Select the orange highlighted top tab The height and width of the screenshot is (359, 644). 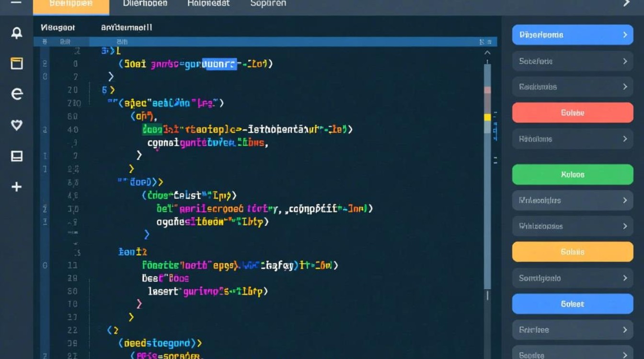pyautogui.click(x=71, y=4)
